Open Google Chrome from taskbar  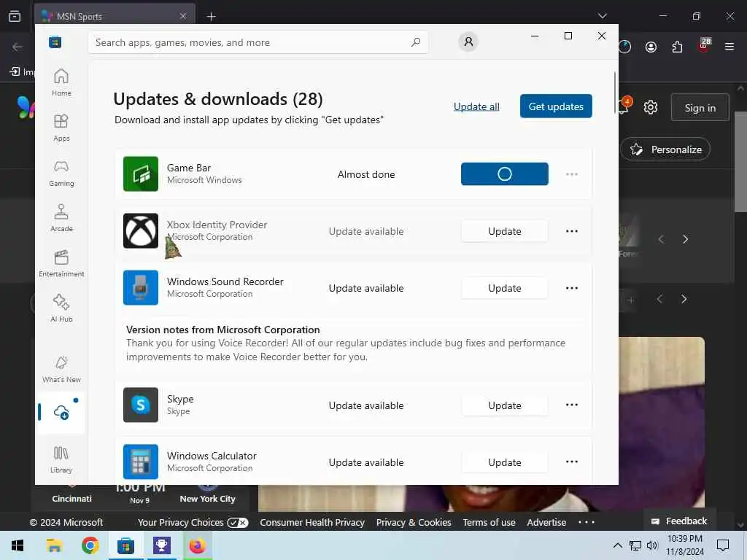90,545
